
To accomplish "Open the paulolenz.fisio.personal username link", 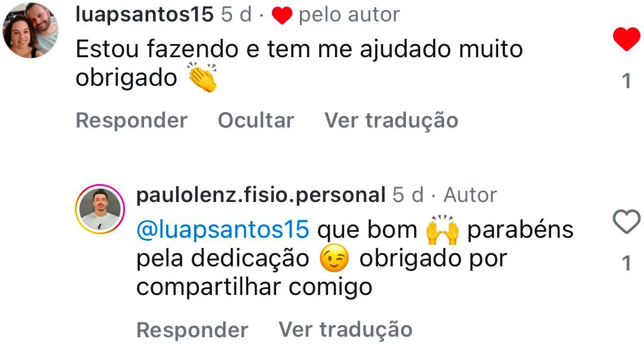I will click(261, 195).
